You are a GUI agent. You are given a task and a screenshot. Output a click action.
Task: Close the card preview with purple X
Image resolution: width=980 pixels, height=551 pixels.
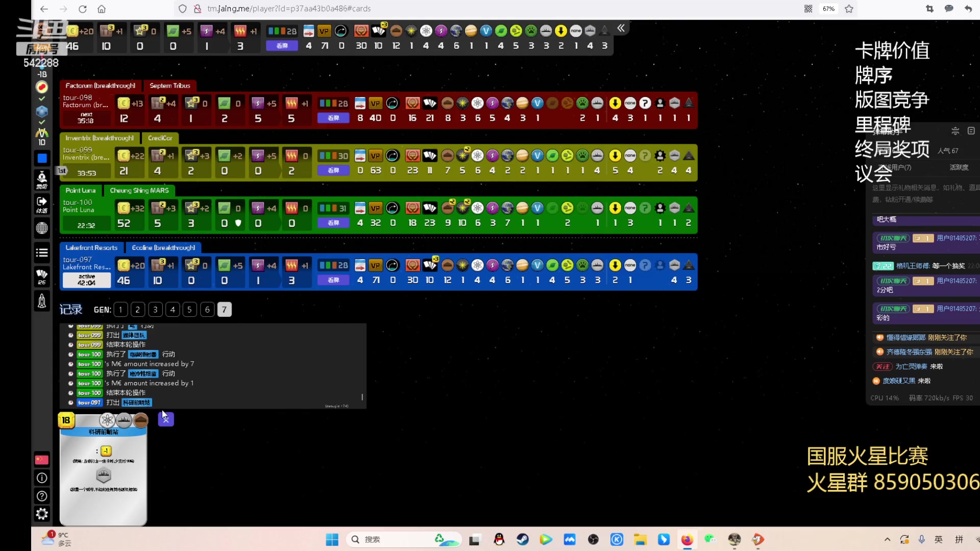click(x=166, y=419)
